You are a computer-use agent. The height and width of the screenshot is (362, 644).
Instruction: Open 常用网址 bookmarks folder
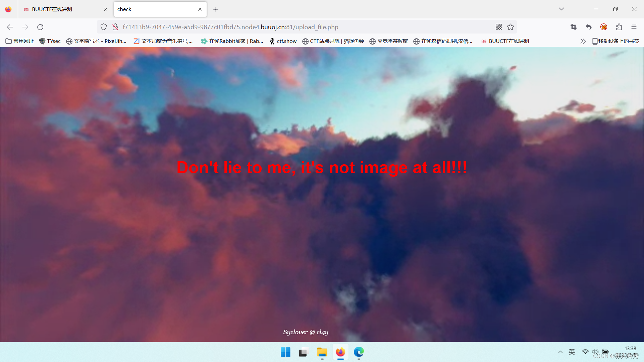tap(20, 41)
